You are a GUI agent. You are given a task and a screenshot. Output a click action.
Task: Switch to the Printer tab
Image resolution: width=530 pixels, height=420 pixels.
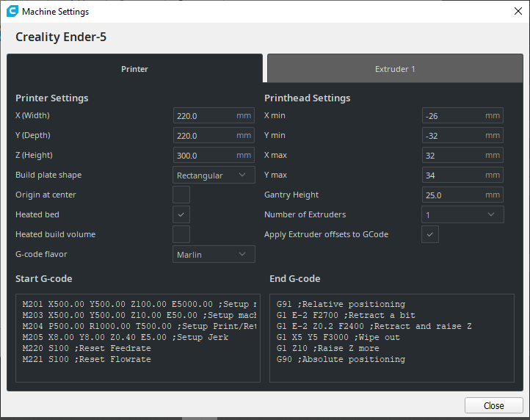click(134, 68)
